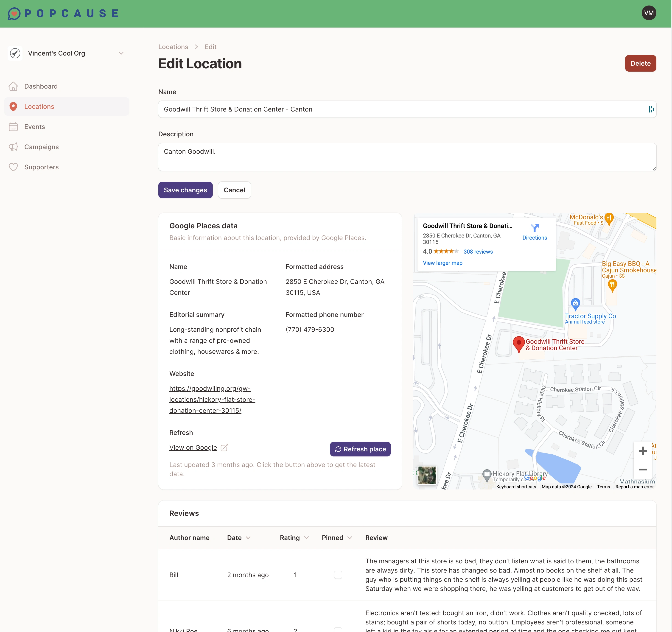Click the McDonald's restaurant map marker
Image resolution: width=672 pixels, height=632 pixels.
[609, 219]
